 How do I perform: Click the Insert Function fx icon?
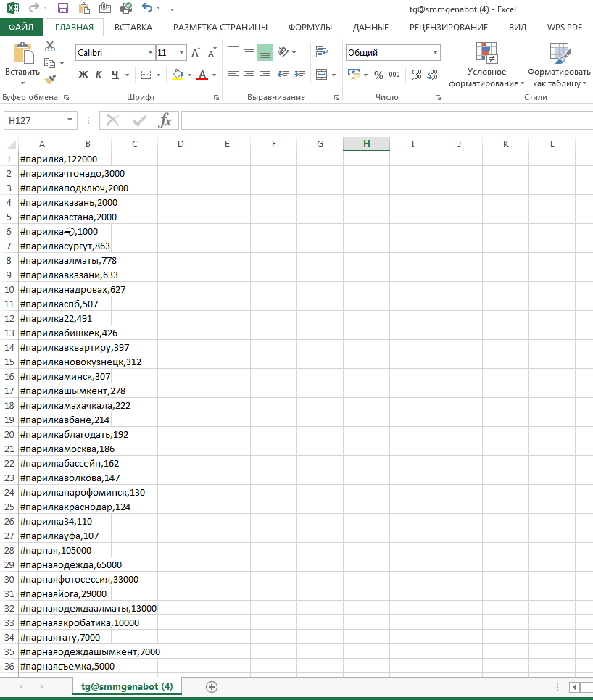pos(165,120)
